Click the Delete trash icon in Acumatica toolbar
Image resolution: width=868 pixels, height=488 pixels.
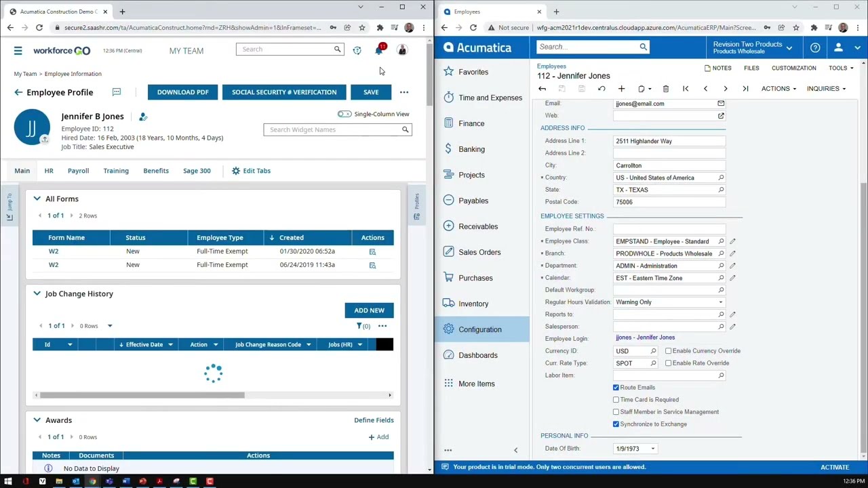[x=665, y=89]
